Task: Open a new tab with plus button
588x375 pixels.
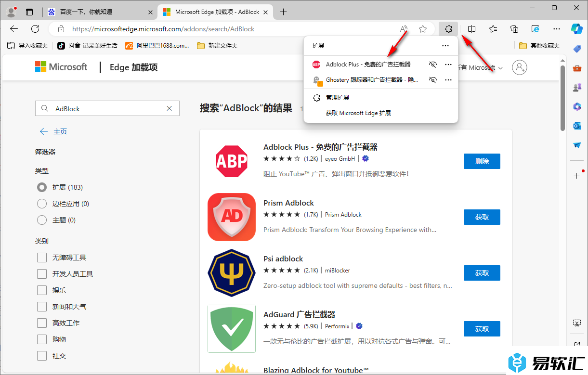Action: point(283,12)
